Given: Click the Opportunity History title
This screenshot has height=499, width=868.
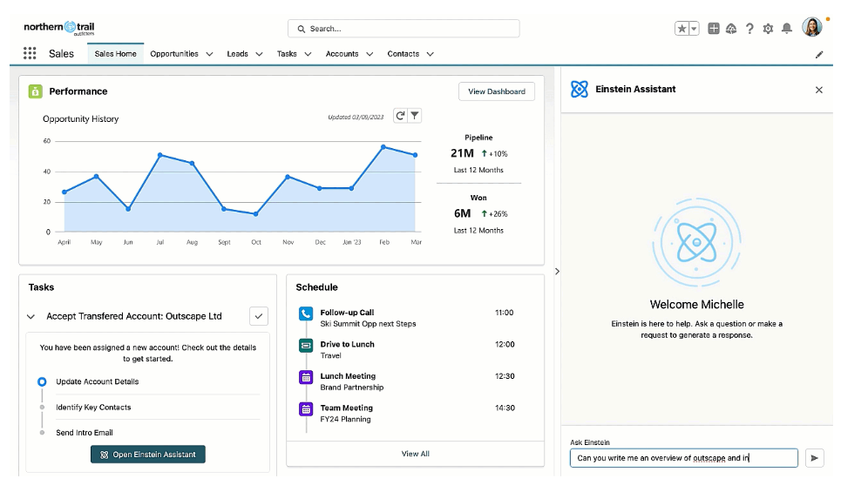Looking at the screenshot, I should 81,119.
